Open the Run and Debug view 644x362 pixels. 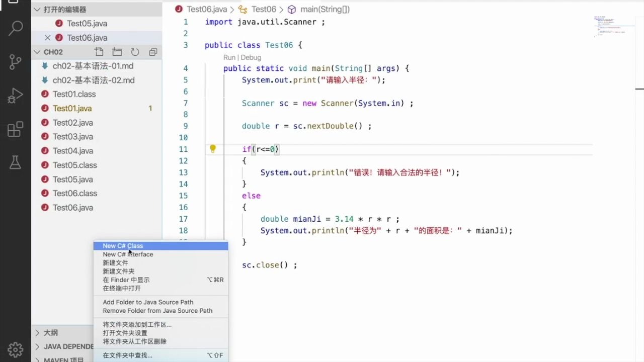pyautogui.click(x=16, y=95)
